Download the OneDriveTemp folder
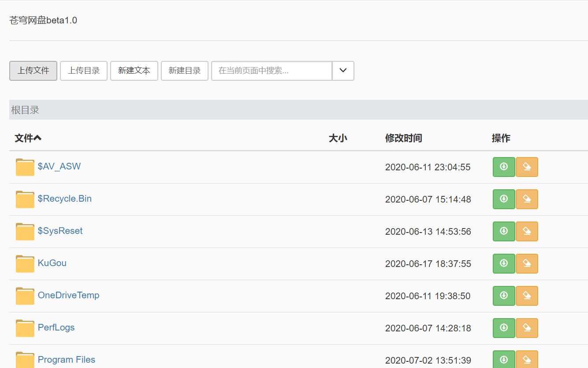 pyautogui.click(x=504, y=296)
